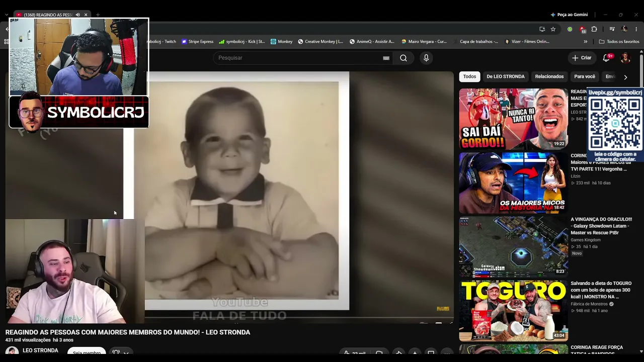Viewport: 644px width, 362px height.
Task: Open the Chrome profile avatar
Action: pos(624,29)
